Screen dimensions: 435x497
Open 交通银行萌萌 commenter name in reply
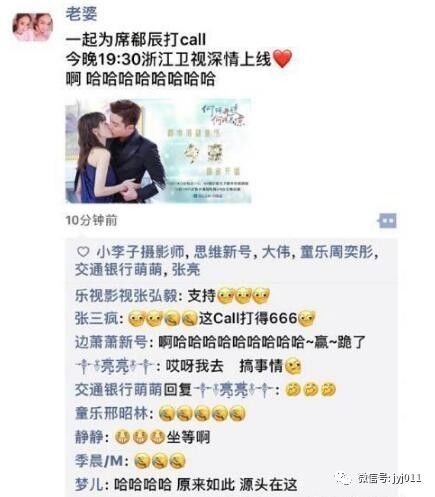point(118,390)
